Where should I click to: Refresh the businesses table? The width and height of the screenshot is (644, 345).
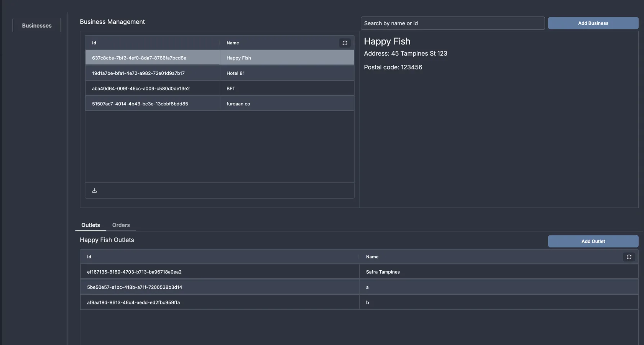pyautogui.click(x=345, y=43)
